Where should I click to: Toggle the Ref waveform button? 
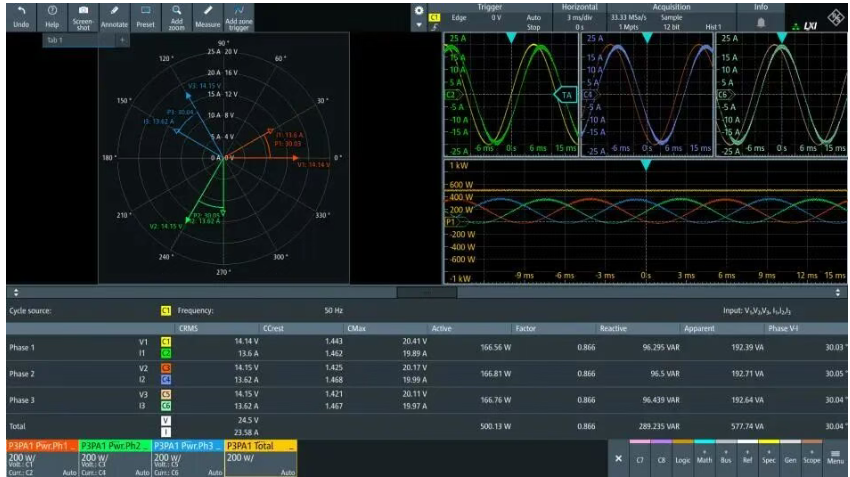[x=748, y=459]
